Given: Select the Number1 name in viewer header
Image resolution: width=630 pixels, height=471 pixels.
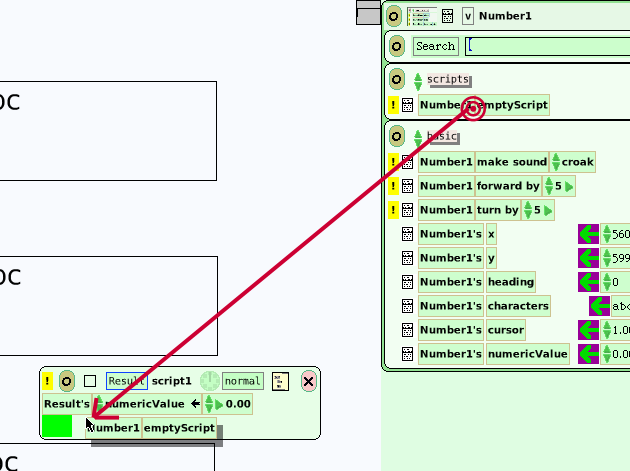Looking at the screenshot, I should click(x=505, y=16).
